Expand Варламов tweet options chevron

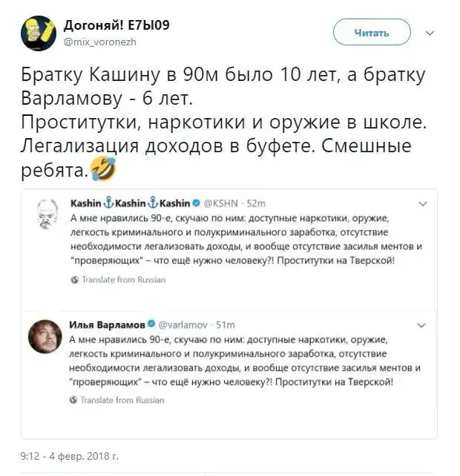(x=421, y=326)
